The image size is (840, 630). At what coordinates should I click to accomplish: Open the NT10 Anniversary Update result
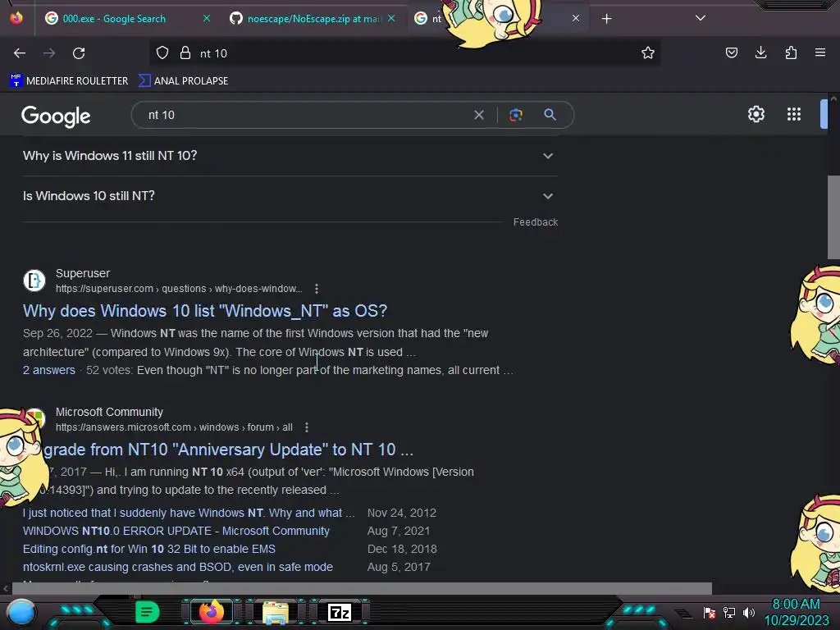(x=229, y=450)
